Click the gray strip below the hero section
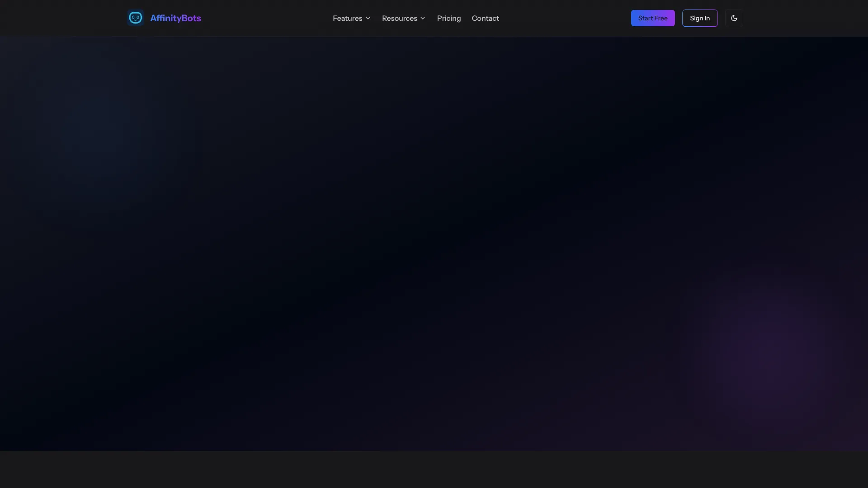This screenshot has width=868, height=488. click(x=434, y=469)
